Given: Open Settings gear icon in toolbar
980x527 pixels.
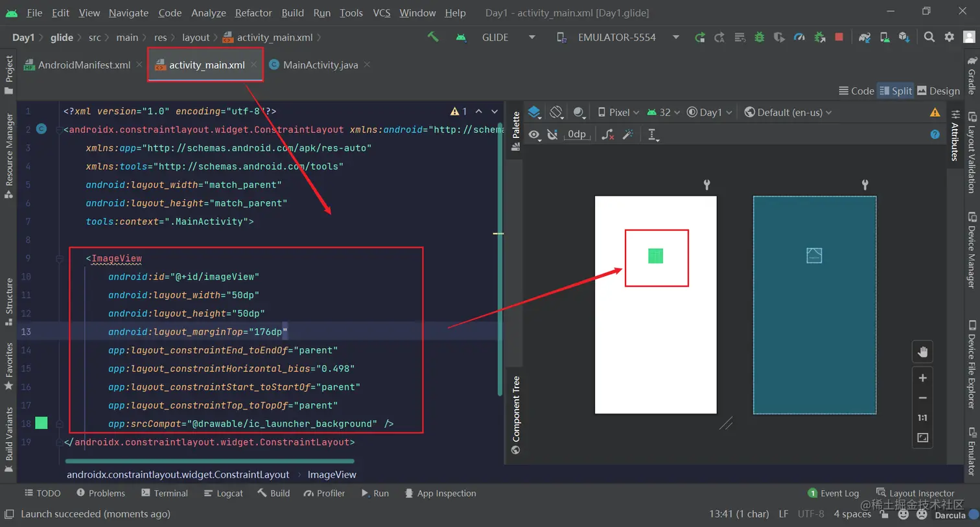Looking at the screenshot, I should [x=950, y=37].
